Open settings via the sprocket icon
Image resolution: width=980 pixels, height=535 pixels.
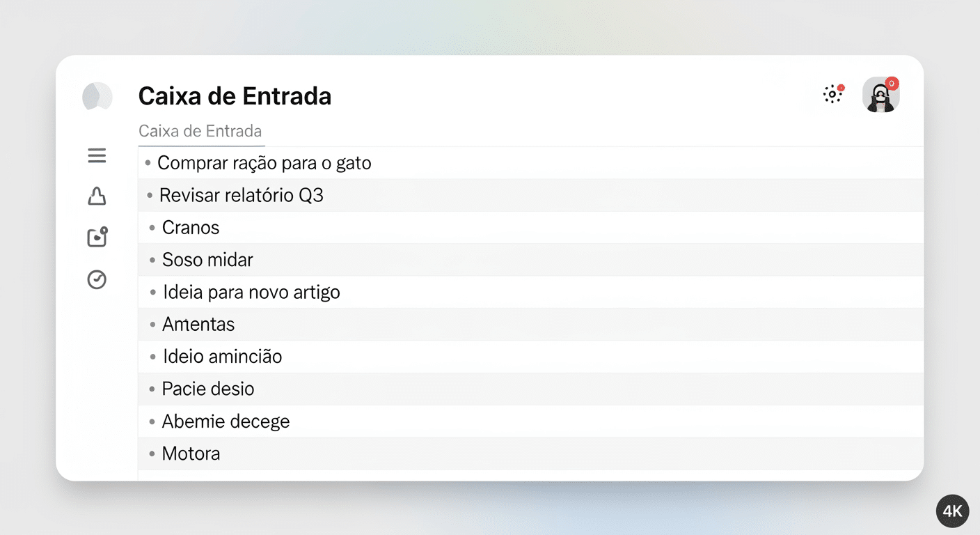click(x=832, y=94)
